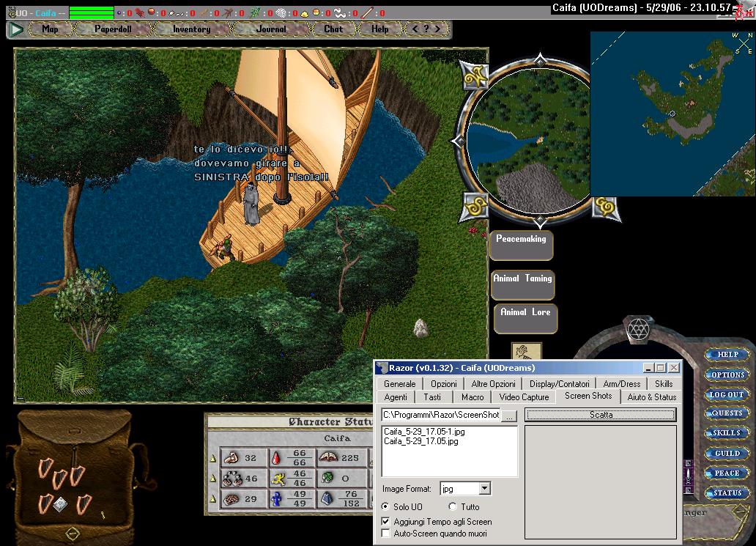756x546 pixels.
Task: Click the SKILLS button on the paperdoll
Action: [727, 433]
